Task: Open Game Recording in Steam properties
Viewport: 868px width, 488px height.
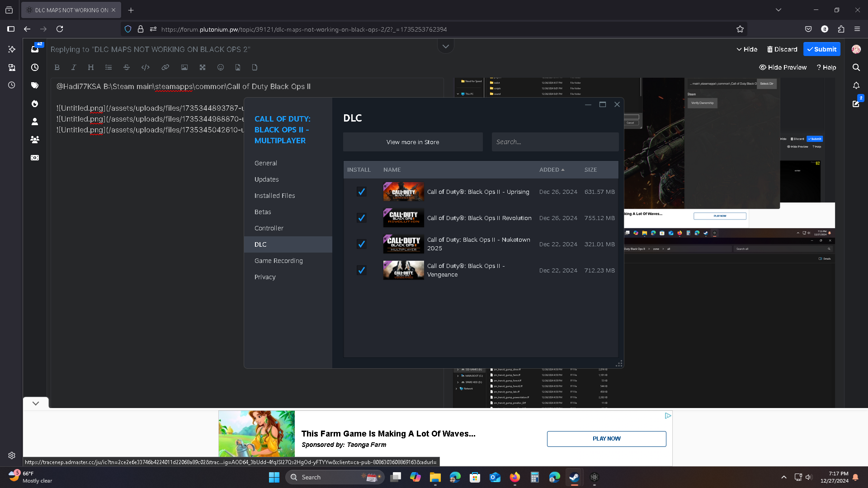Action: click(x=288, y=261)
